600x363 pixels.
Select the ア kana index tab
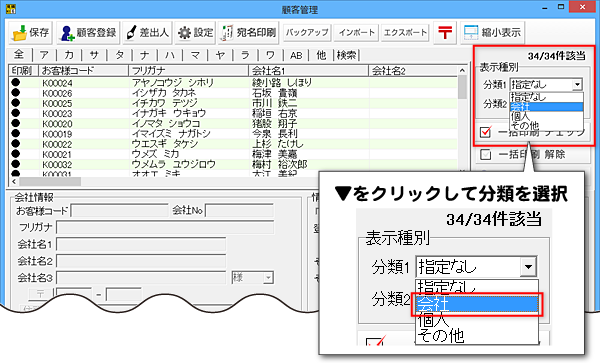click(44, 55)
